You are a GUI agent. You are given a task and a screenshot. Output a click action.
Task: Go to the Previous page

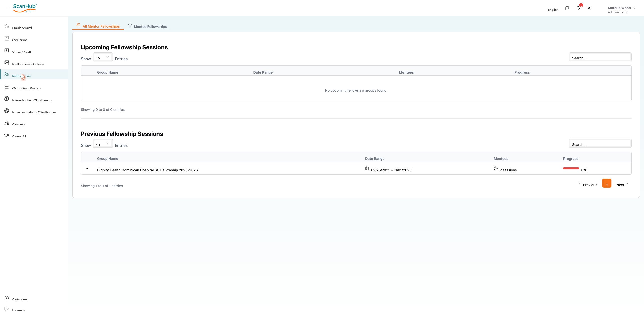point(588,184)
